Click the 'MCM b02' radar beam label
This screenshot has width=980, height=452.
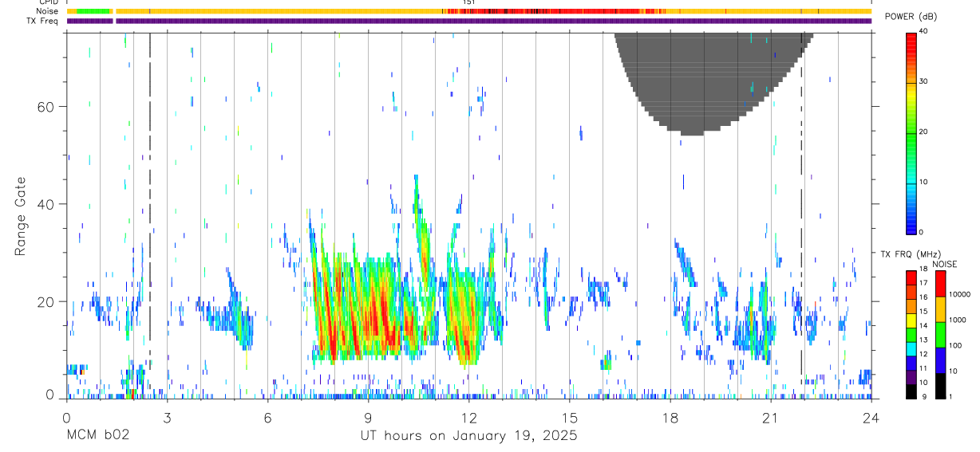(97, 436)
